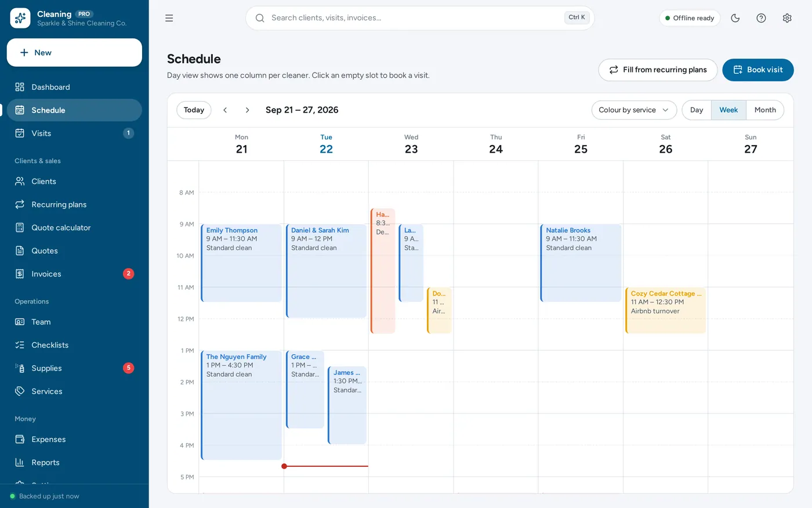The width and height of the screenshot is (812, 508).
Task: Click the Clients people icon
Action: pyautogui.click(x=20, y=181)
